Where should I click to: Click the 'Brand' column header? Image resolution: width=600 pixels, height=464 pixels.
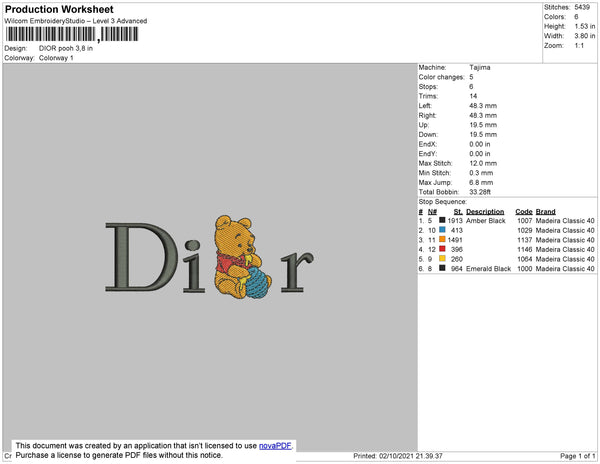(545, 212)
